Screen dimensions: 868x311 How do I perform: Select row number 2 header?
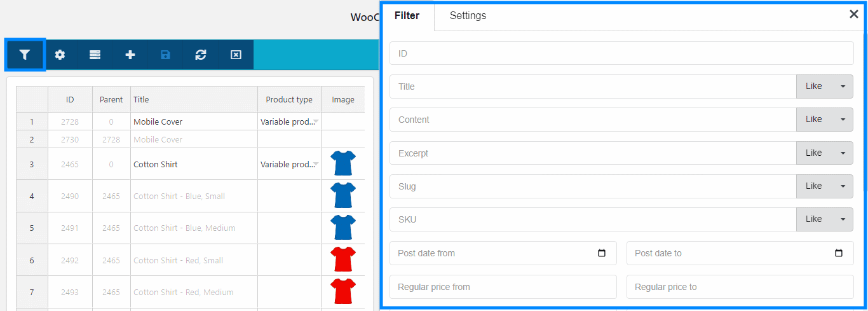(32, 139)
